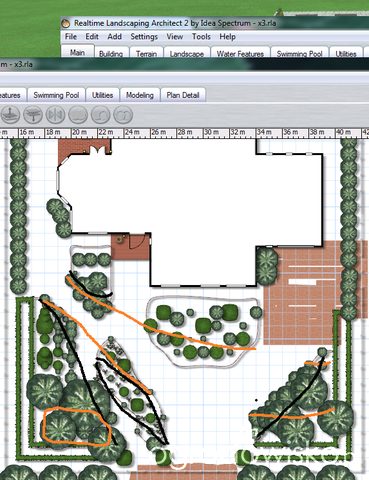Open the Tools menu
The image size is (369, 480).
(201, 37)
